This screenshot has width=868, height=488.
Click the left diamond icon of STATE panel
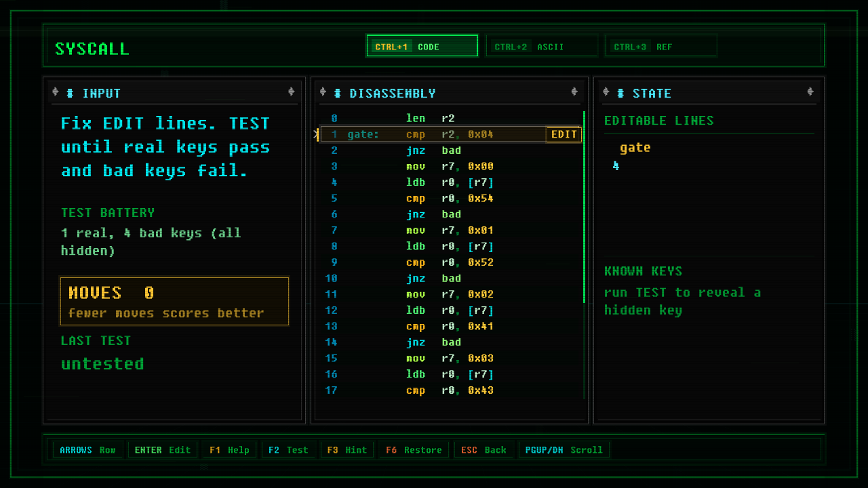[x=606, y=92]
